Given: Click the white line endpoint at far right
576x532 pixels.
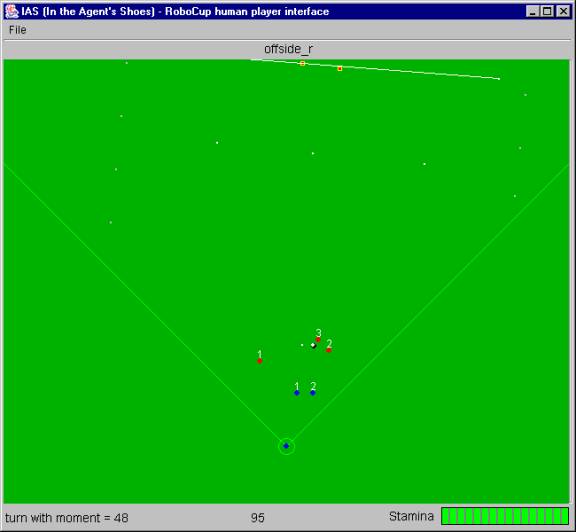Looking at the screenshot, I should click(499, 79).
